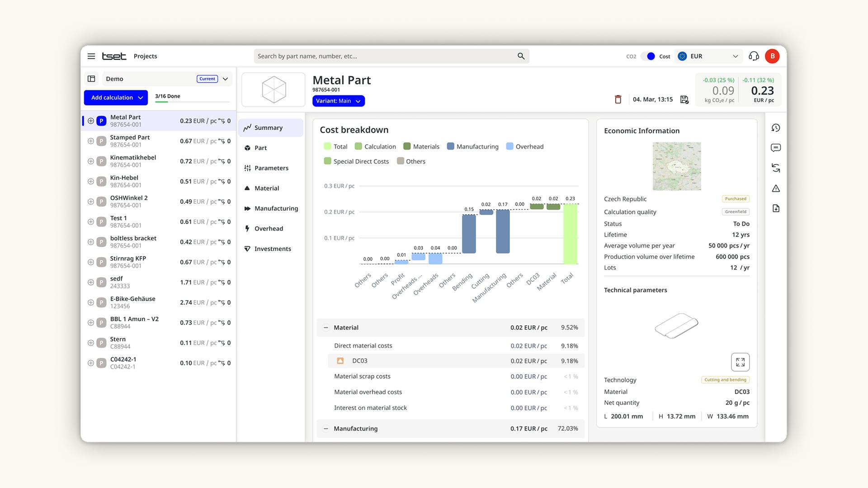The height and width of the screenshot is (488, 868).
Task: Click the sidebar panel layout icon
Action: (91, 79)
